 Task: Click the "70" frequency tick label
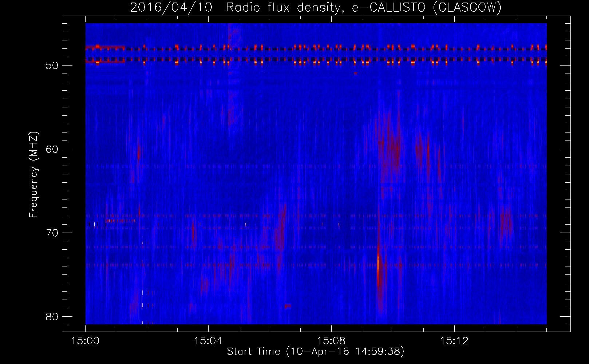[52, 233]
